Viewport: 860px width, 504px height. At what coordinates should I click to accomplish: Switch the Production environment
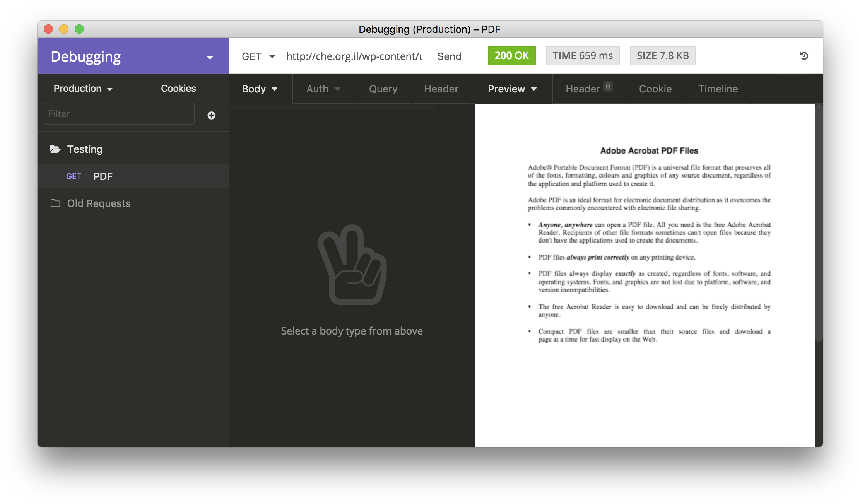tap(82, 88)
